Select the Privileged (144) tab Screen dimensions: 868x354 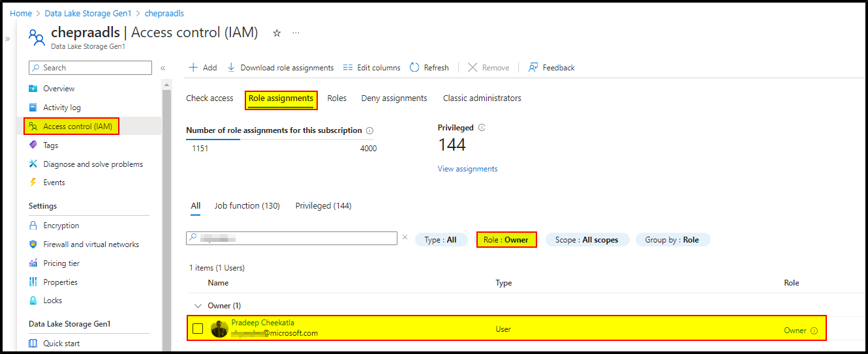pyautogui.click(x=324, y=206)
